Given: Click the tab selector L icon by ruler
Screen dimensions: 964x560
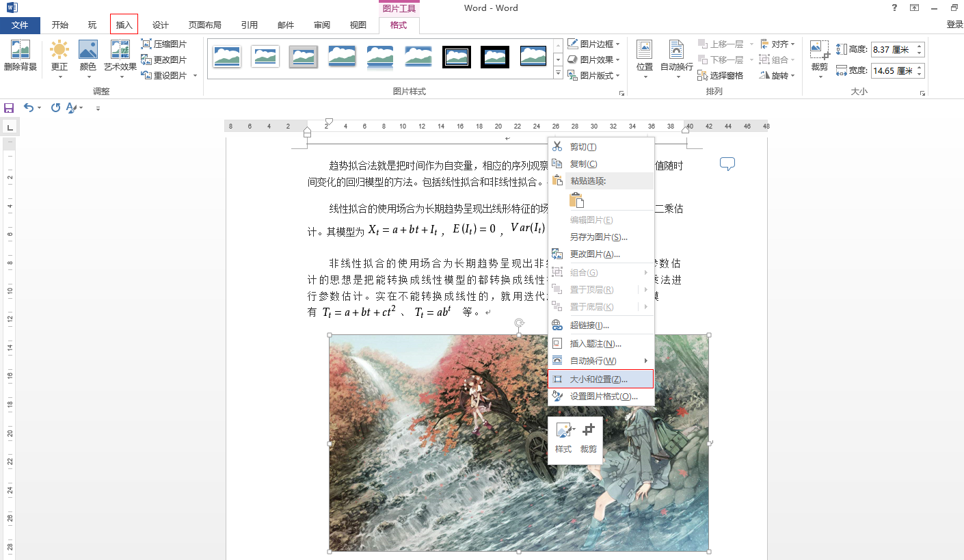Looking at the screenshot, I should [x=10, y=126].
